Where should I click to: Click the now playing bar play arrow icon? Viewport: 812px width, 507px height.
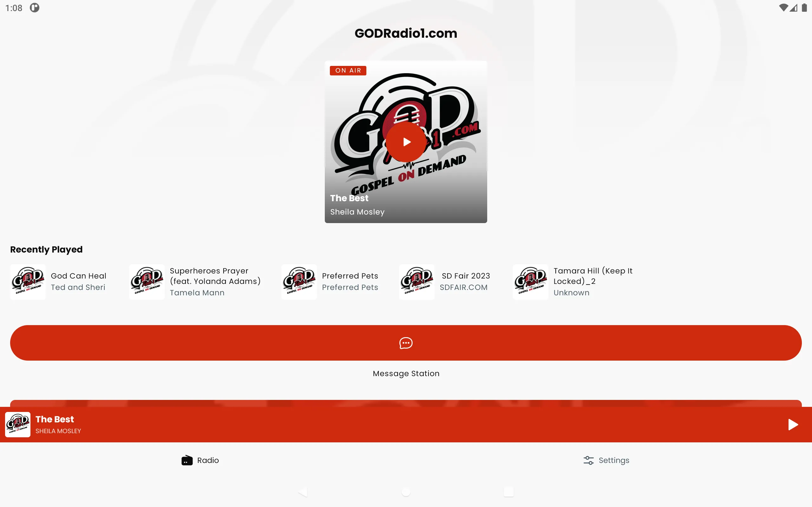pos(793,425)
